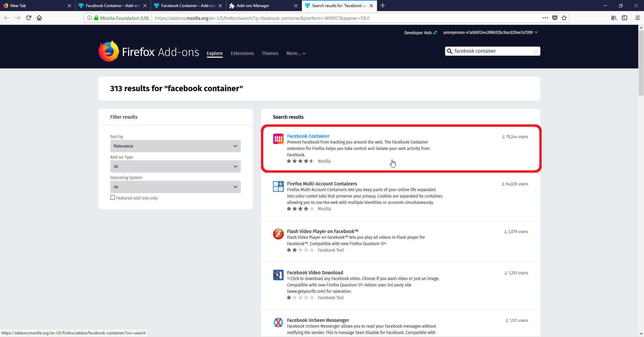Click Multi-Account Containers add-on icon

coord(278,186)
